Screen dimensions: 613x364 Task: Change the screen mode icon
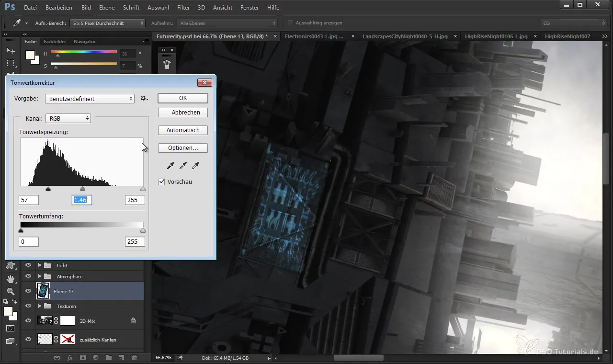point(10,341)
